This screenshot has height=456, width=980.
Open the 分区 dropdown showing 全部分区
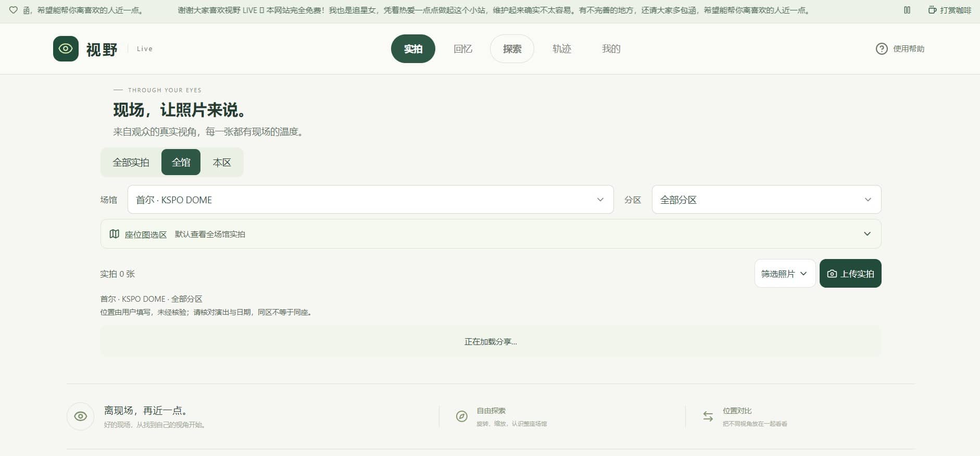(766, 200)
